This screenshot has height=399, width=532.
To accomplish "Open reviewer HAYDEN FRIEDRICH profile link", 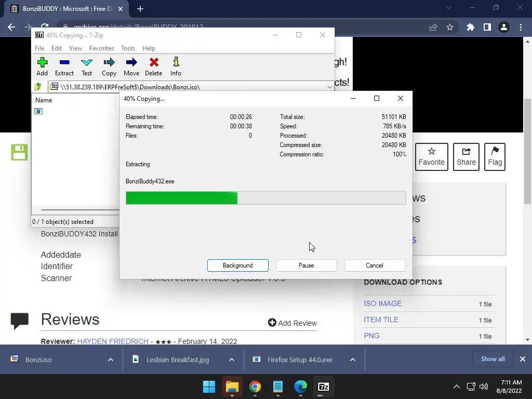I will pyautogui.click(x=113, y=341).
